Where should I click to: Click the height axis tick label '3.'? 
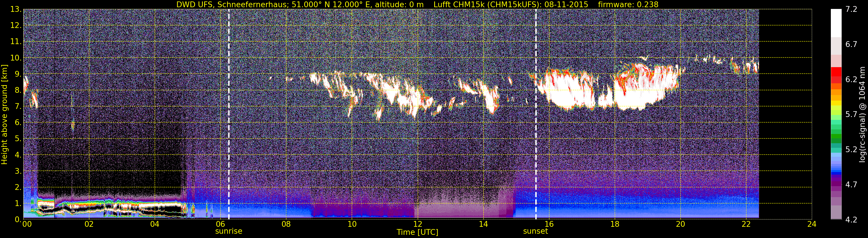[18, 171]
